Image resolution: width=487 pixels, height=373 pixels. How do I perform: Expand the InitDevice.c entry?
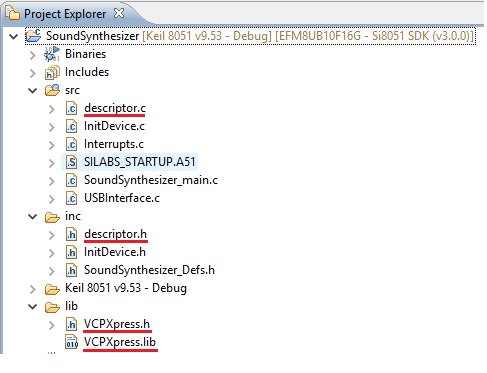pyautogui.click(x=52, y=127)
